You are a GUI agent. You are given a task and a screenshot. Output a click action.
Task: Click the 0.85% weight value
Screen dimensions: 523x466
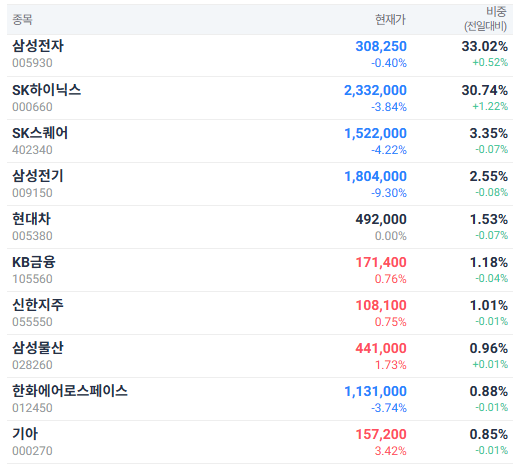pyautogui.click(x=489, y=435)
